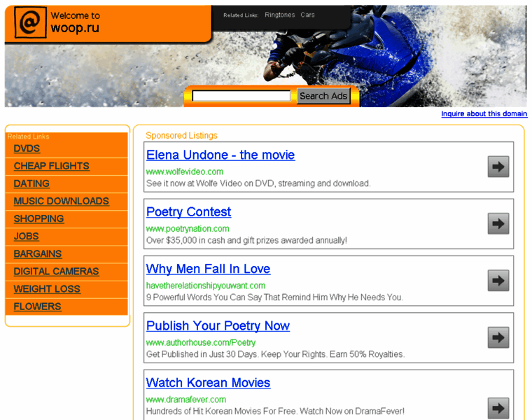The image size is (532, 420).
Task: Go to JOBS in the sidebar
Action: (27, 237)
